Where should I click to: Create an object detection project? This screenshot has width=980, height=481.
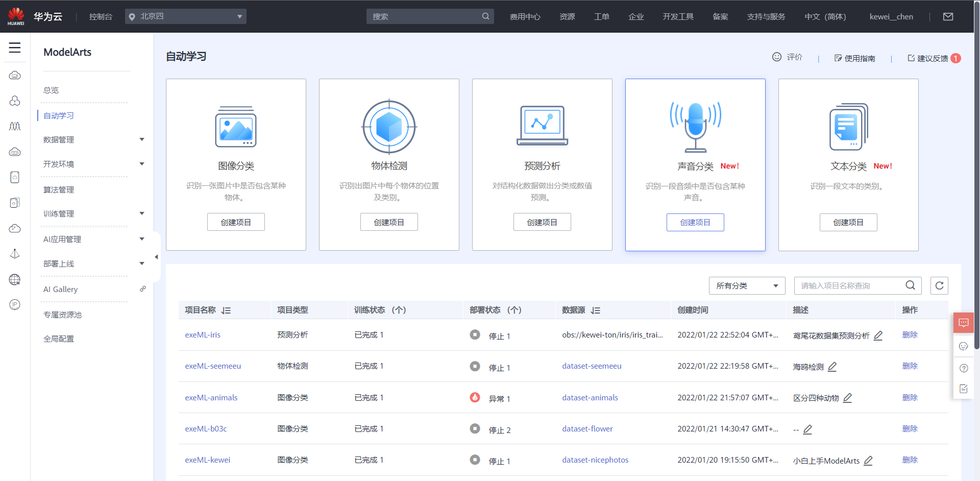389,222
